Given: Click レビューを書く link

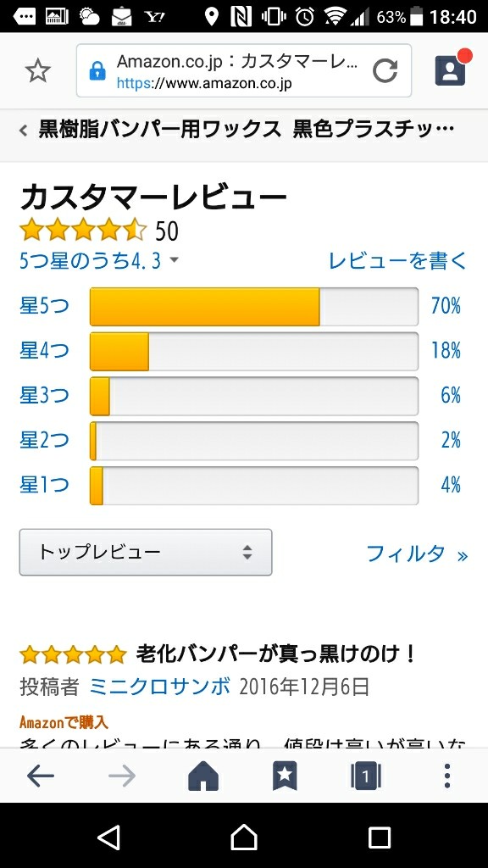Looking at the screenshot, I should click(x=398, y=260).
